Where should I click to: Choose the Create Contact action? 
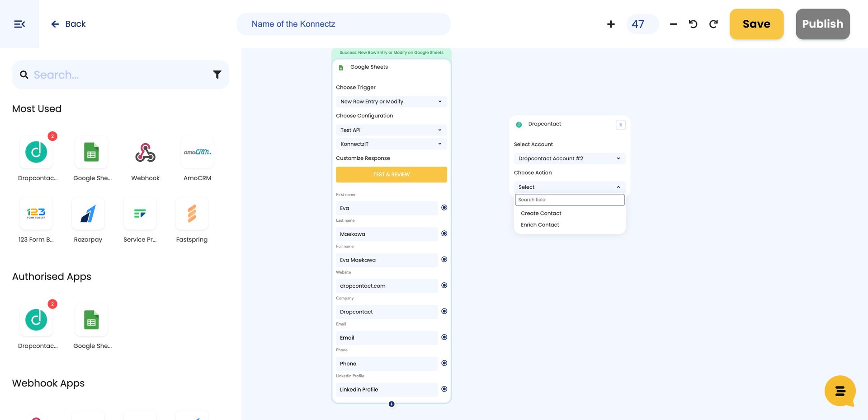point(541,213)
